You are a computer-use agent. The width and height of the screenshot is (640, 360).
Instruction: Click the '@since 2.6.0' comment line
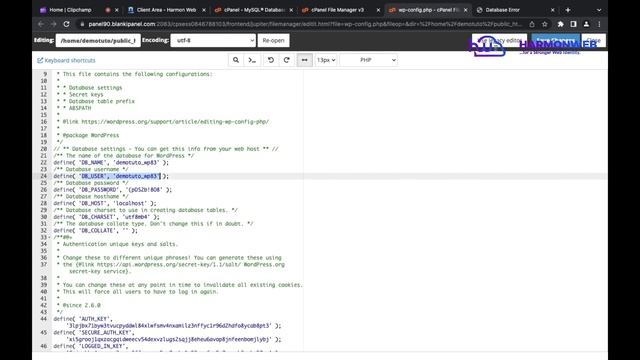(x=78, y=305)
